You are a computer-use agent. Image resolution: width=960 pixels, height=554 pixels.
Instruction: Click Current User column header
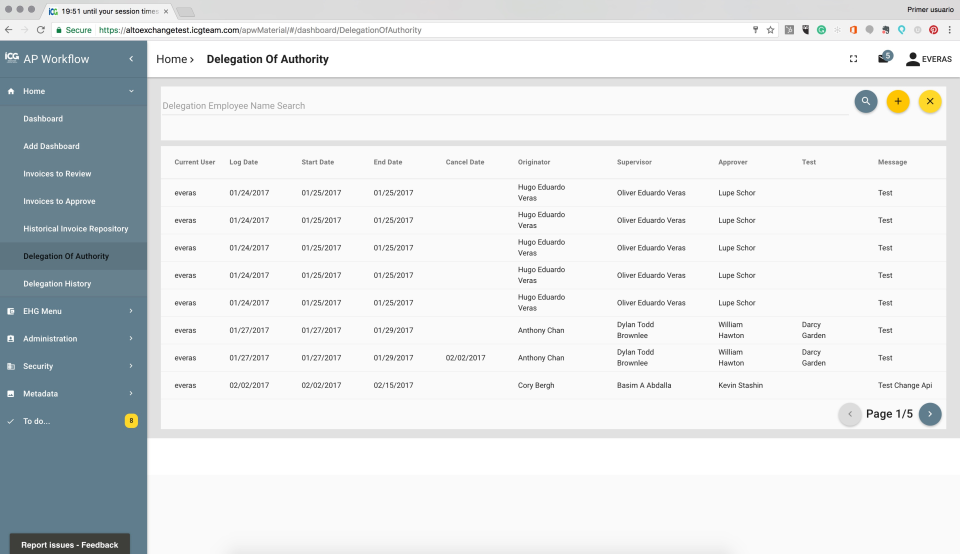(x=195, y=162)
